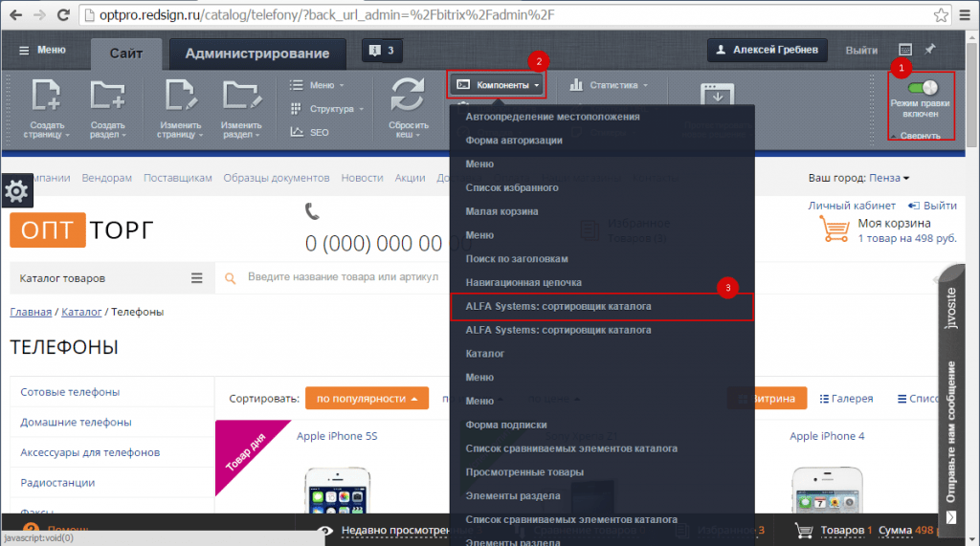980x546 pixels.
Task: Open Apple iPhone 4 product link
Action: [827, 436]
